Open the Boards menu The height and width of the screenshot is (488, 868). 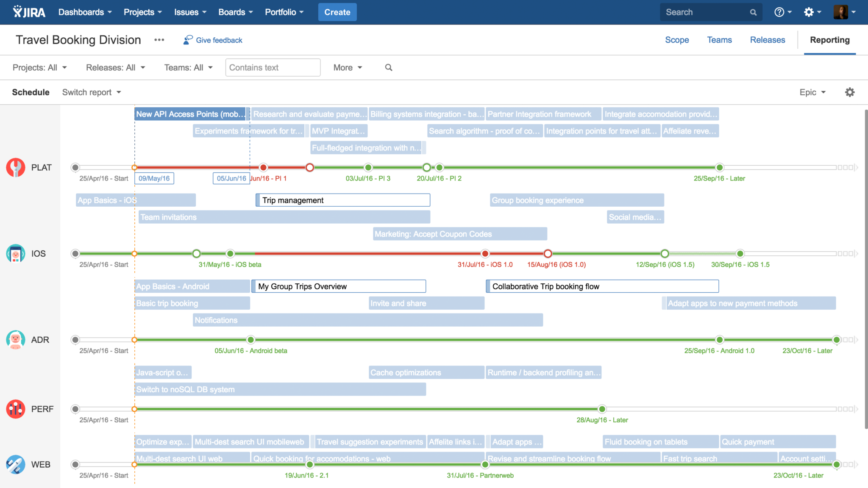pyautogui.click(x=235, y=12)
